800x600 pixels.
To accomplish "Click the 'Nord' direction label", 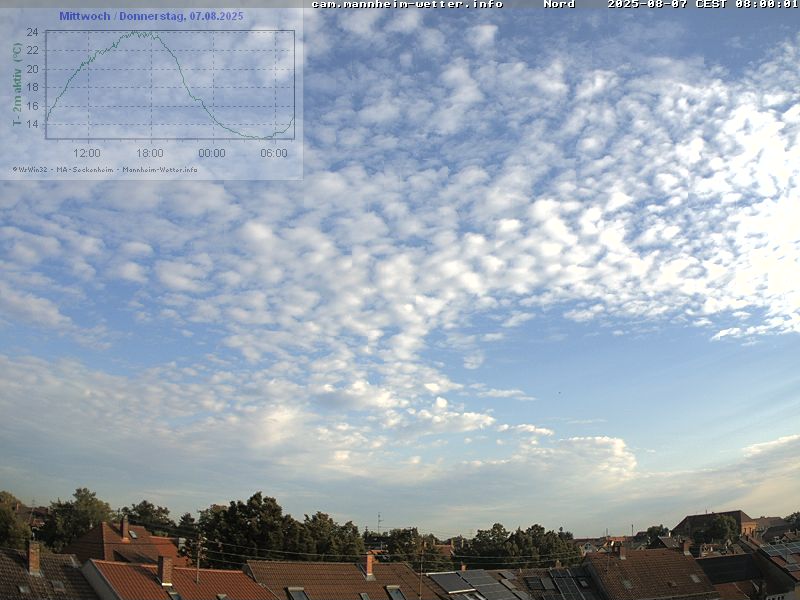I will pyautogui.click(x=558, y=4).
